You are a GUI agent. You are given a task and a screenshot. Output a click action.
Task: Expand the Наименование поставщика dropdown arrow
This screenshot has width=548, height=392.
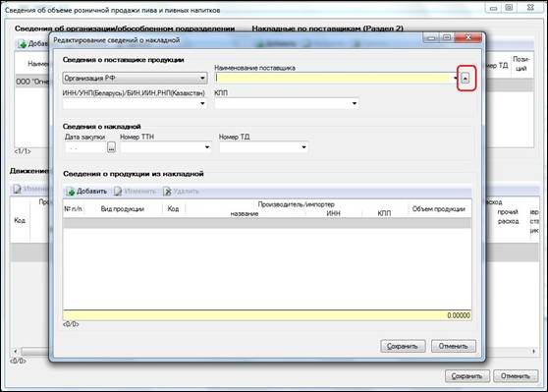click(456, 78)
